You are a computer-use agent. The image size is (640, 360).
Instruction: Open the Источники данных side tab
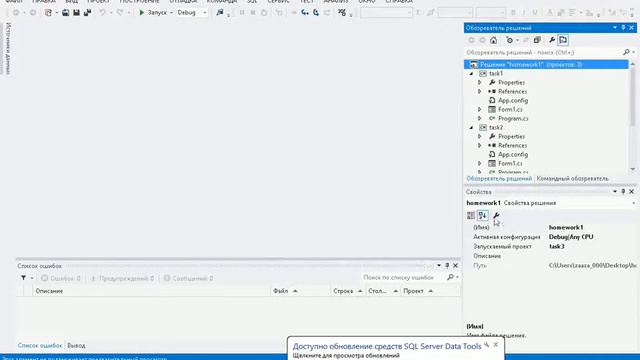8,48
